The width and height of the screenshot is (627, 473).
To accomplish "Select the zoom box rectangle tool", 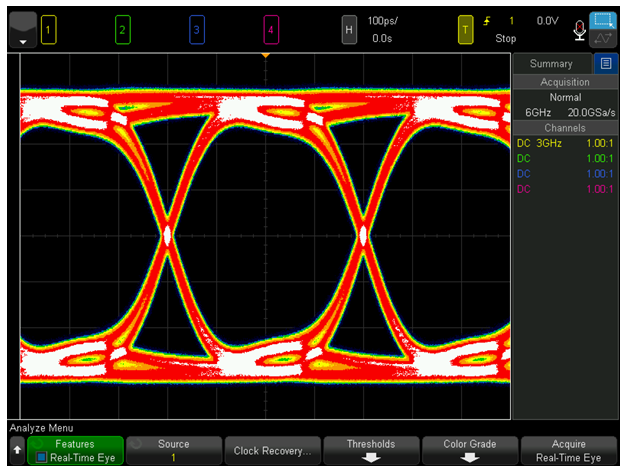I will [x=603, y=20].
